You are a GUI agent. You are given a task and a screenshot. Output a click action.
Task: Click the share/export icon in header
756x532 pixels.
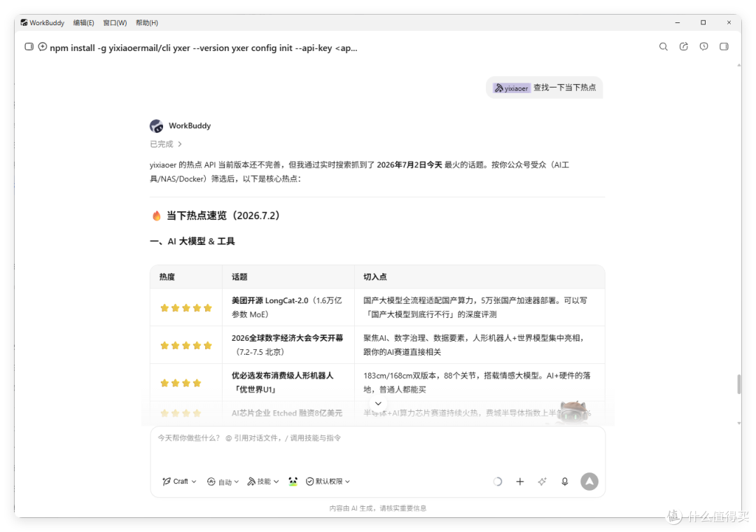coord(684,47)
